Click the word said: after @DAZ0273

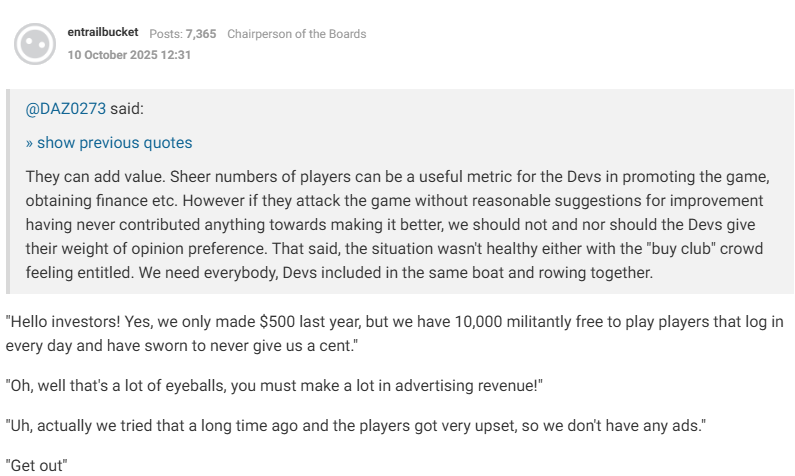(x=127, y=108)
